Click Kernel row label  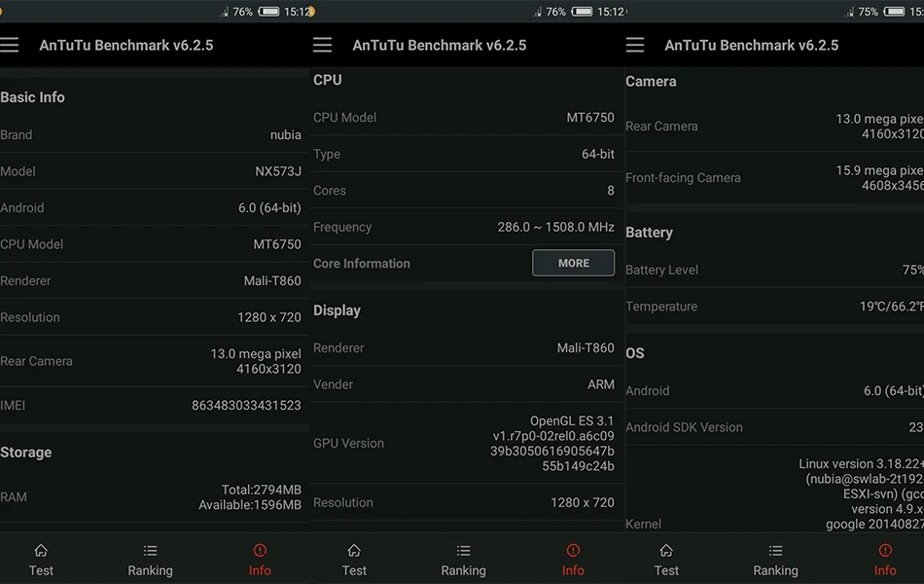pyautogui.click(x=643, y=524)
